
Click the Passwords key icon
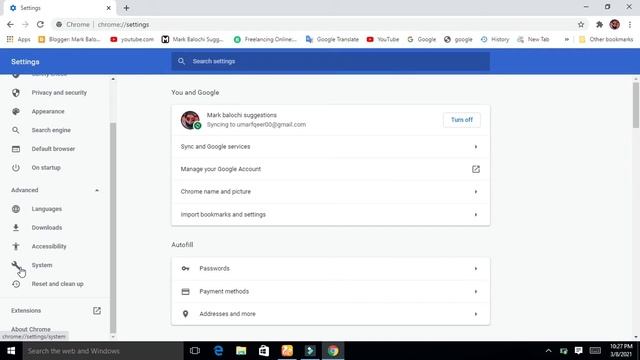[x=185, y=269]
